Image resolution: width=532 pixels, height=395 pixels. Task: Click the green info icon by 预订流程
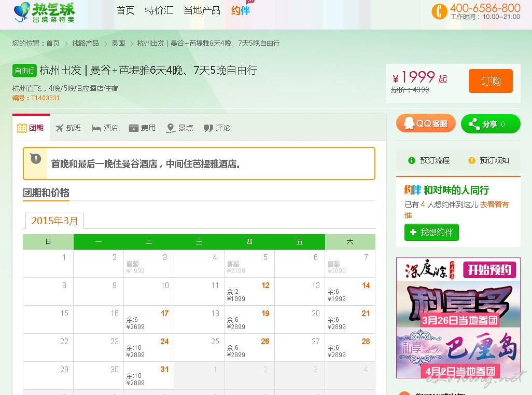click(412, 161)
